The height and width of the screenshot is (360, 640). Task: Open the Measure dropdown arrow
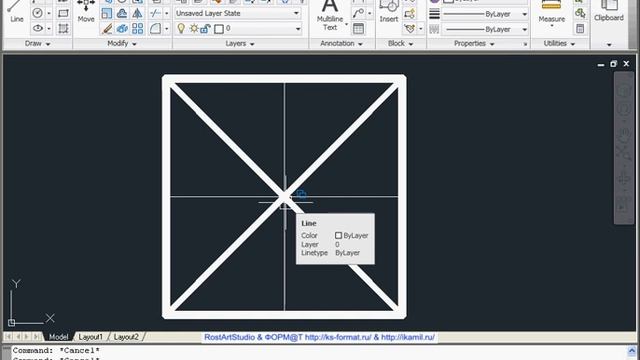coord(551,26)
